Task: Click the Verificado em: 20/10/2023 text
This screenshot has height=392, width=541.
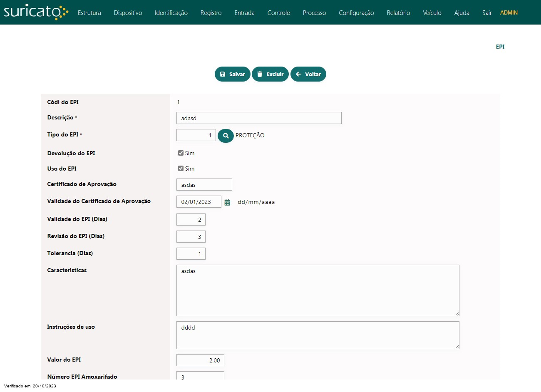Action: pyautogui.click(x=30, y=386)
